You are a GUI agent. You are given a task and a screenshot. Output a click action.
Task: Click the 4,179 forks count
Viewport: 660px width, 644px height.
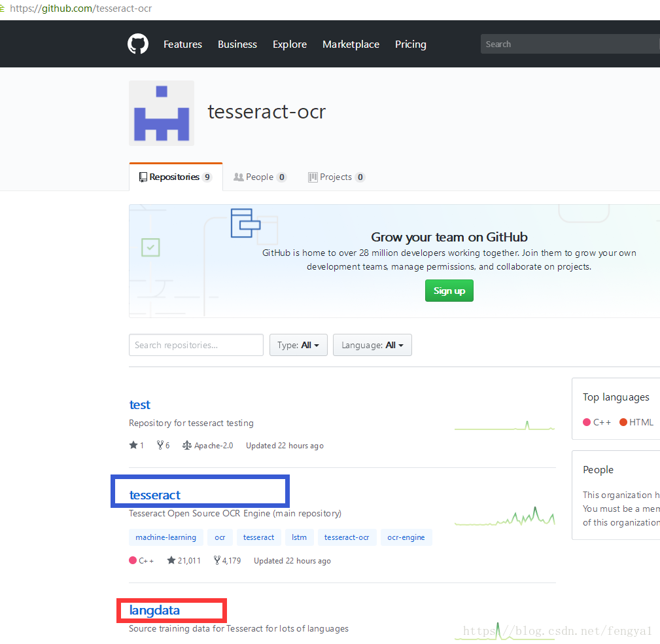tap(232, 561)
